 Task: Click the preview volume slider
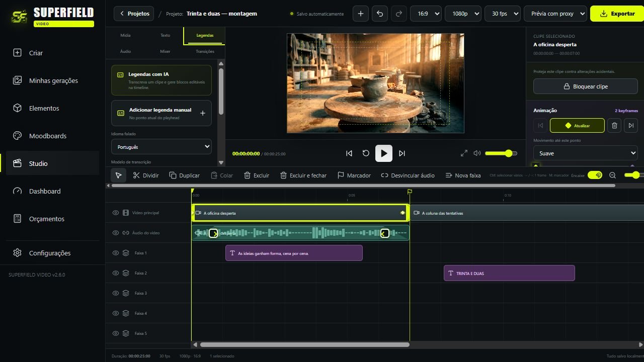[x=501, y=153]
